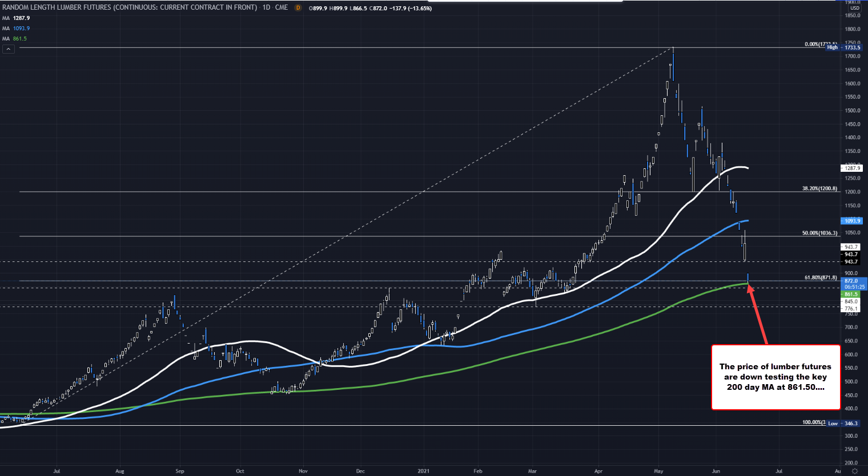
Task: Open the USD currency selector on price axis
Action: point(854,8)
